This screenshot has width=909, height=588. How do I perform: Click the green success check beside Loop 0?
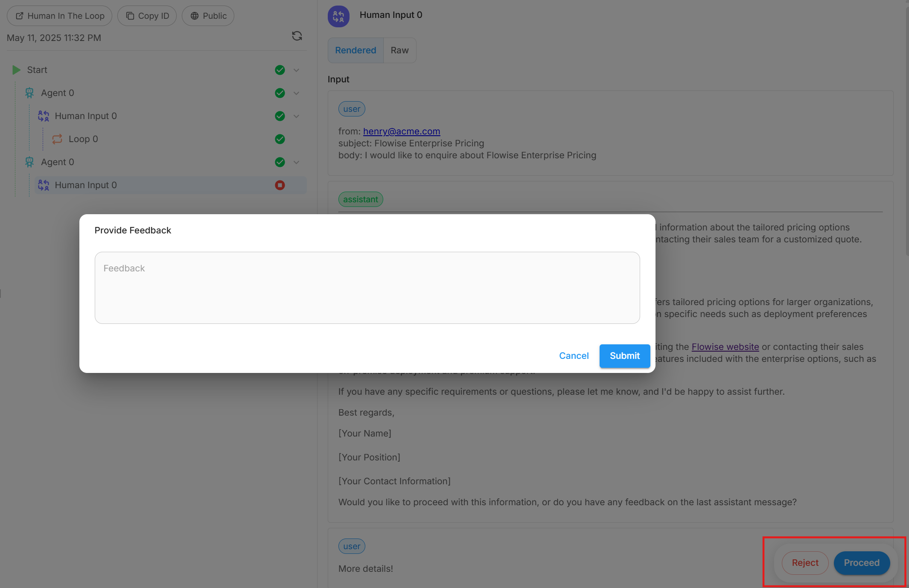(280, 139)
